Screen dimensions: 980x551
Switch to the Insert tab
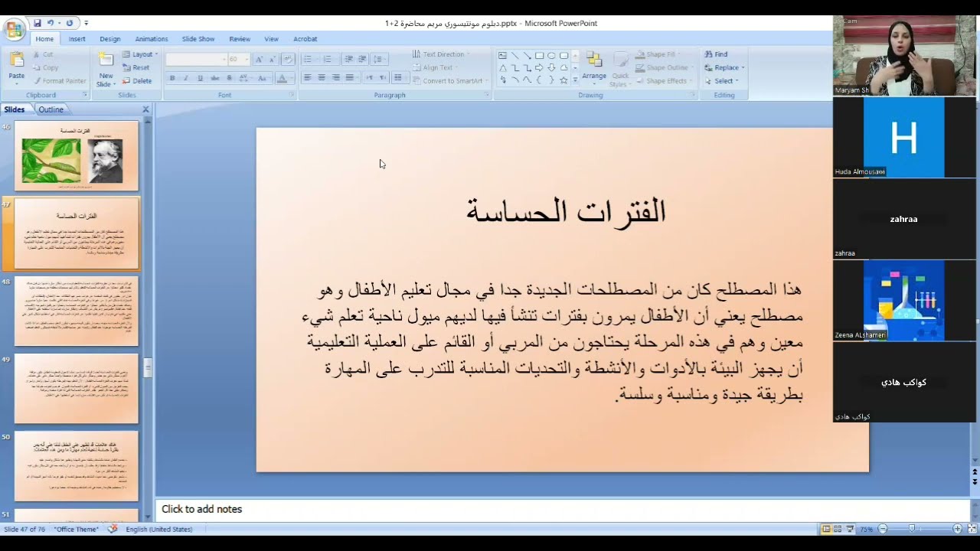77,38
